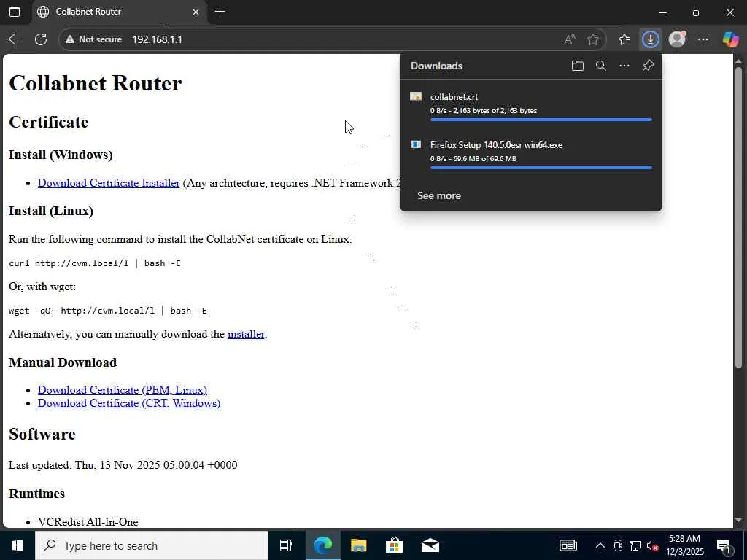Click Download Certificate Installer link
This screenshot has width=747, height=560.
pyautogui.click(x=109, y=183)
